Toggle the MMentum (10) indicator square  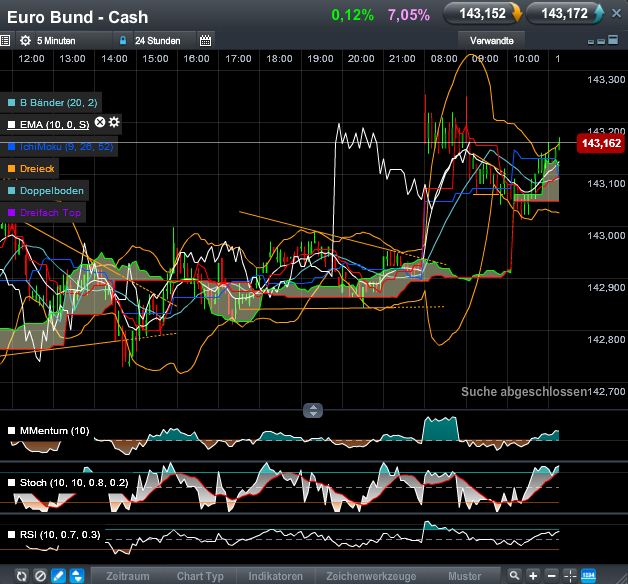12,431
